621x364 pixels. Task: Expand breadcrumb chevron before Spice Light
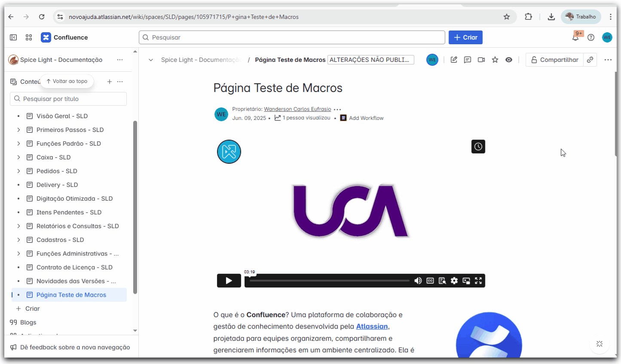(x=151, y=60)
